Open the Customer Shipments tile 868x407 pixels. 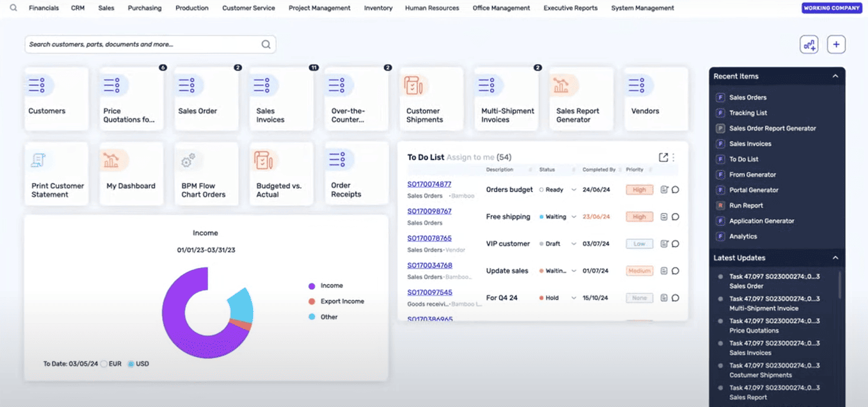(x=432, y=99)
